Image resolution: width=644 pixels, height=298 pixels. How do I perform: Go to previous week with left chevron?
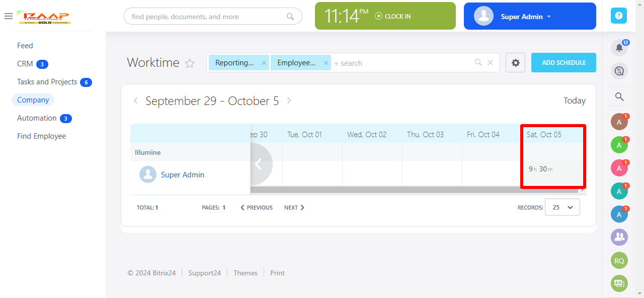135,101
